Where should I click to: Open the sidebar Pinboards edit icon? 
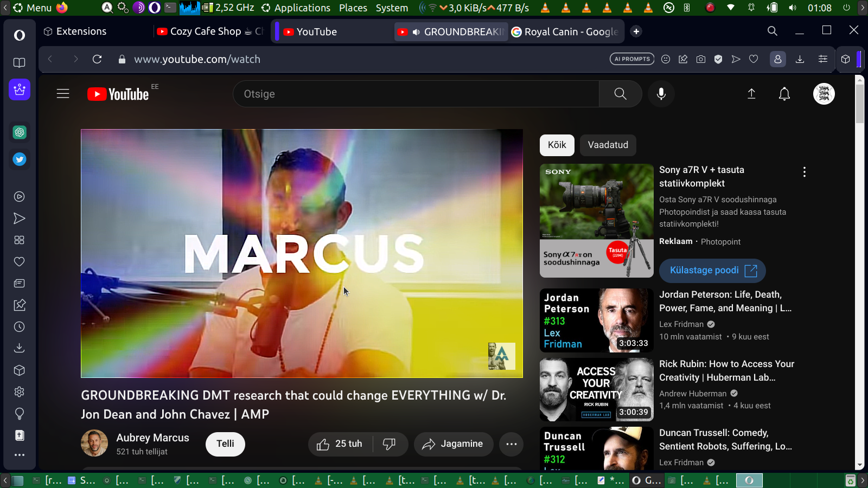[20, 305]
